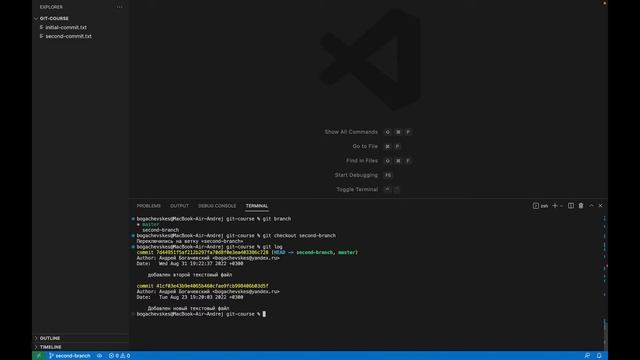Open the launch profile dropdown arrow
Viewport: 640px width, 360px height.
[x=562, y=206]
